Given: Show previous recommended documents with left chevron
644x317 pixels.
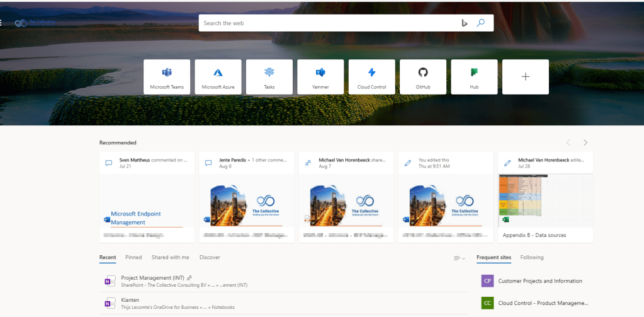Looking at the screenshot, I should (x=568, y=142).
